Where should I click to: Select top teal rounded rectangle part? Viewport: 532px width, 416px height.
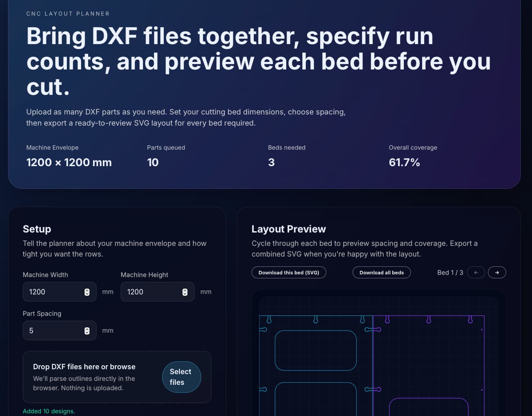pos(316,351)
